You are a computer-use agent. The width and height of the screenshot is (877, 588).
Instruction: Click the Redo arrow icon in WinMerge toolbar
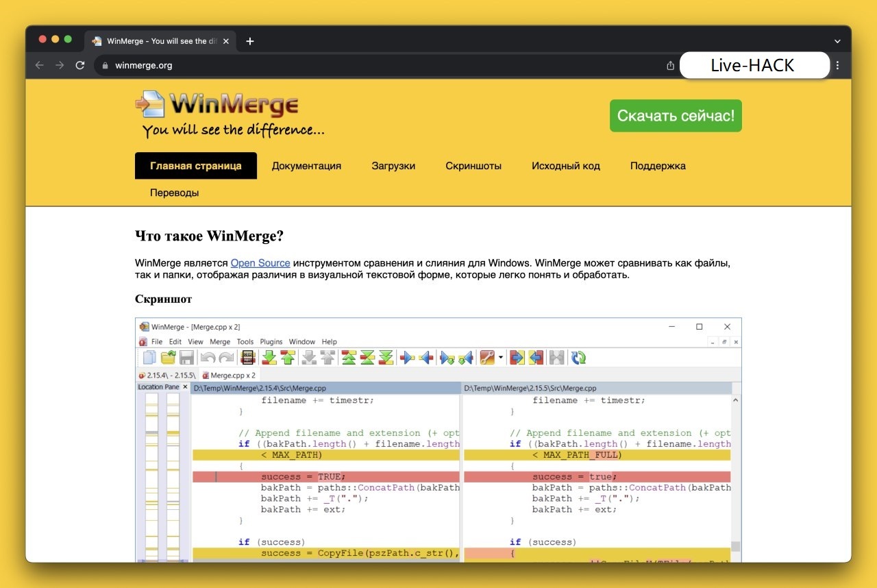[226, 358]
